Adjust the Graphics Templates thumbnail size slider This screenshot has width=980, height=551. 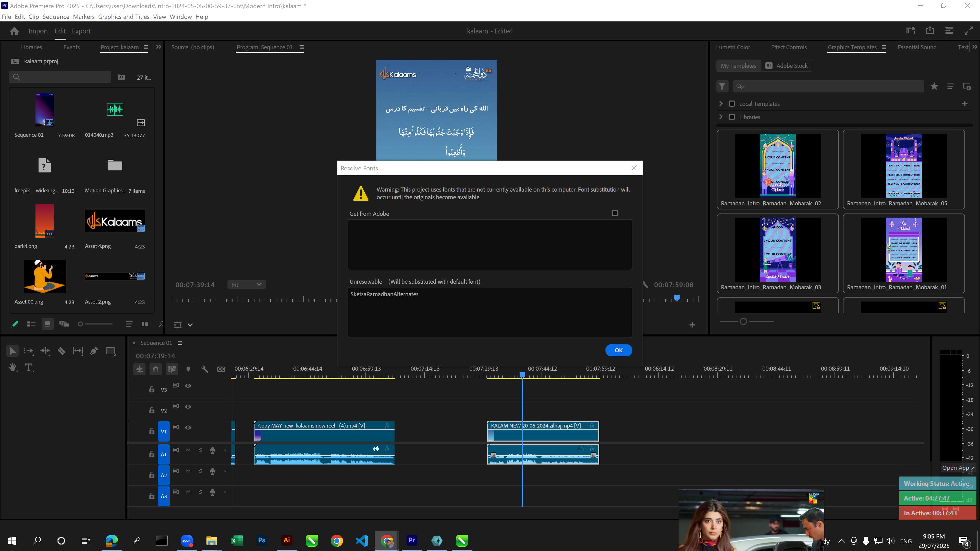[x=746, y=322]
